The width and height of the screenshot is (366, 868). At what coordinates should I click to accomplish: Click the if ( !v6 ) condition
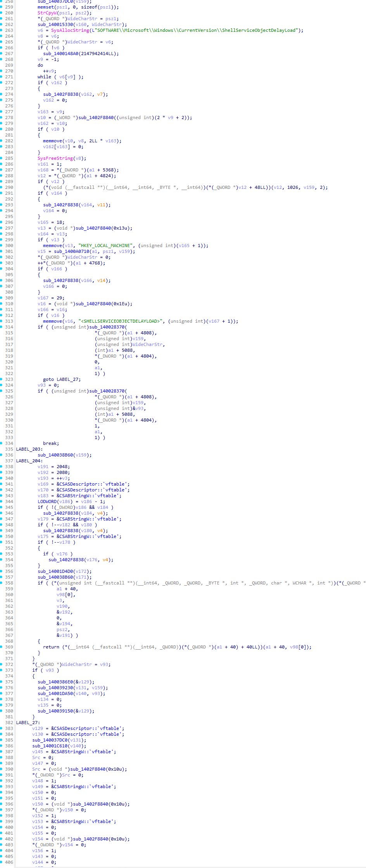click(51, 48)
